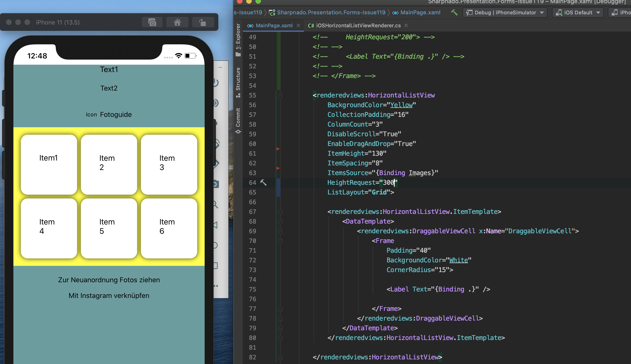The height and width of the screenshot is (364, 631).
Task: Click the hammer gutter icon on line 64
Action: coord(263,182)
